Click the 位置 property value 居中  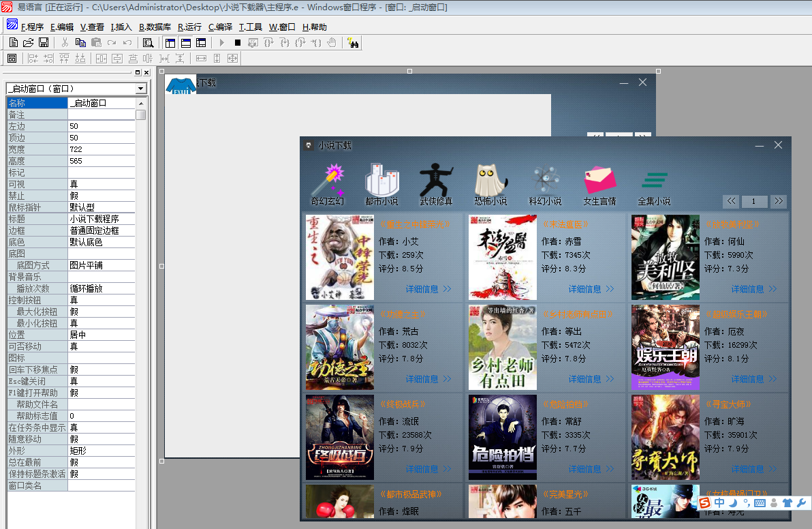101,335
